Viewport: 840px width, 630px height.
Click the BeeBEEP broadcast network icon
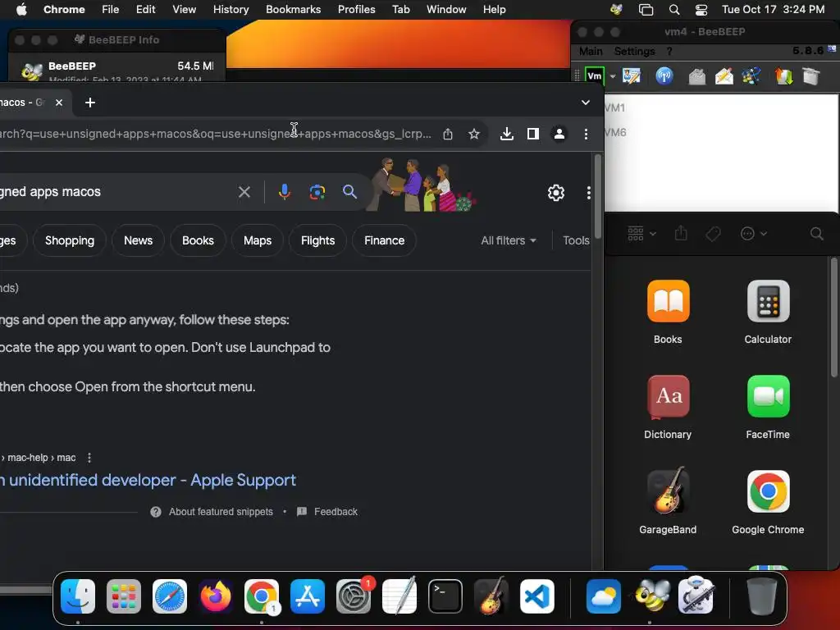click(x=664, y=76)
